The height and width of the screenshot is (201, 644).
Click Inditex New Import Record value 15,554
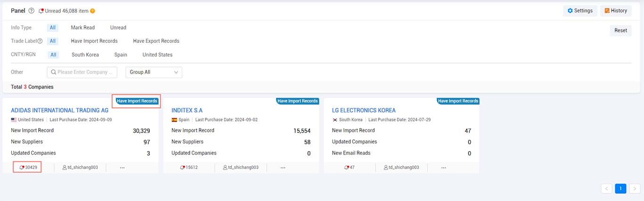pyautogui.click(x=302, y=131)
